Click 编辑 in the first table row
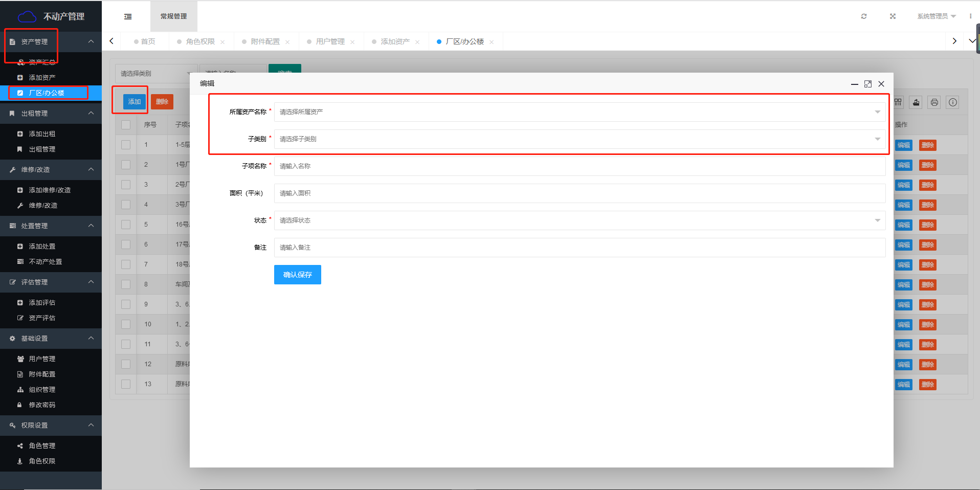 pos(904,145)
